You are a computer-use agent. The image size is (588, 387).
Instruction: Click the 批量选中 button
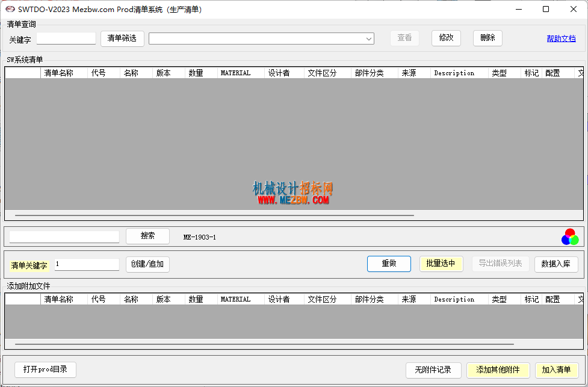pos(441,264)
